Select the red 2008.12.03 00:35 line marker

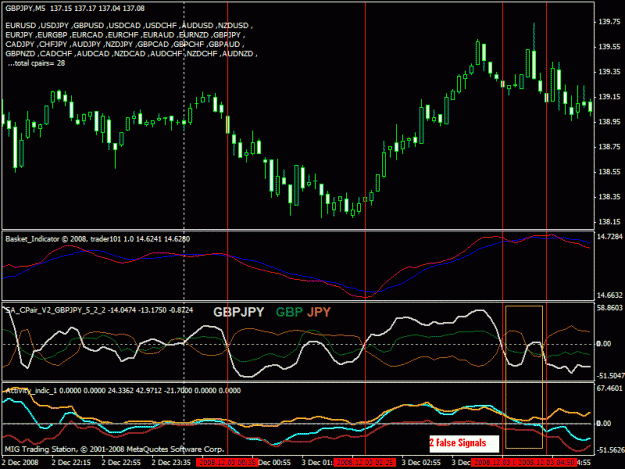227,463
